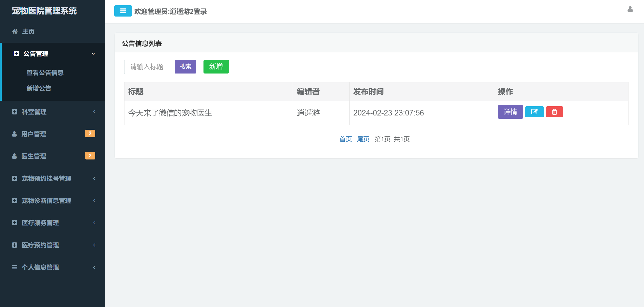Collapse the 公告管理 menu chevron
Viewport: 644px width, 307px height.
[x=93, y=54]
